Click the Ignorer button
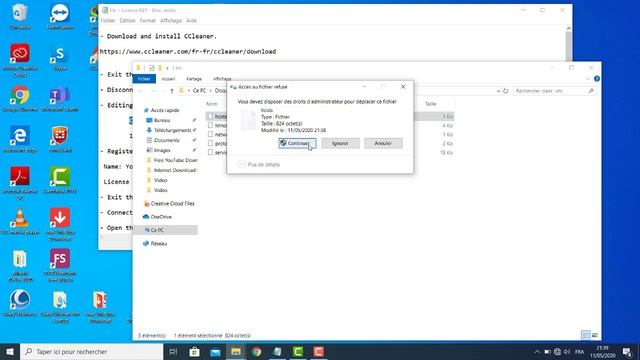This screenshot has width=640, height=360. [x=340, y=143]
